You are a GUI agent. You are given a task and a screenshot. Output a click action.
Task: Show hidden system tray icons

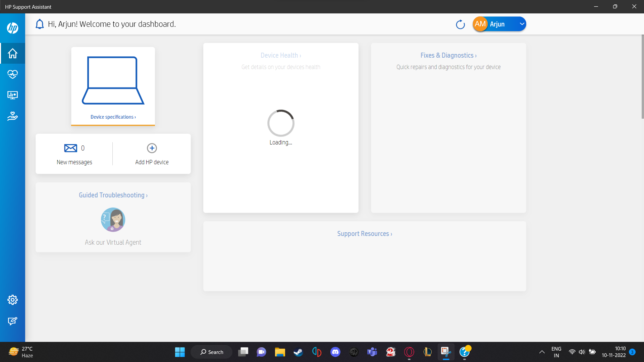coord(542,352)
